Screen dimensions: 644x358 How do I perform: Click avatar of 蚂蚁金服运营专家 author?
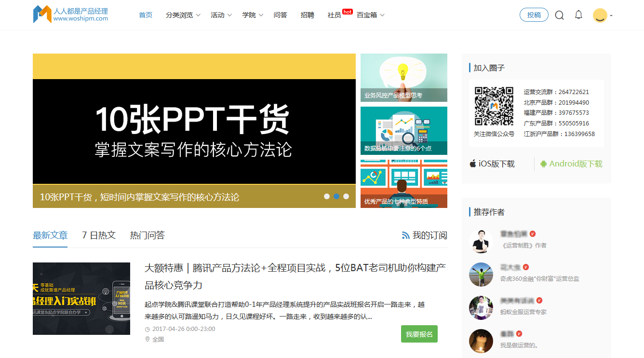click(481, 308)
